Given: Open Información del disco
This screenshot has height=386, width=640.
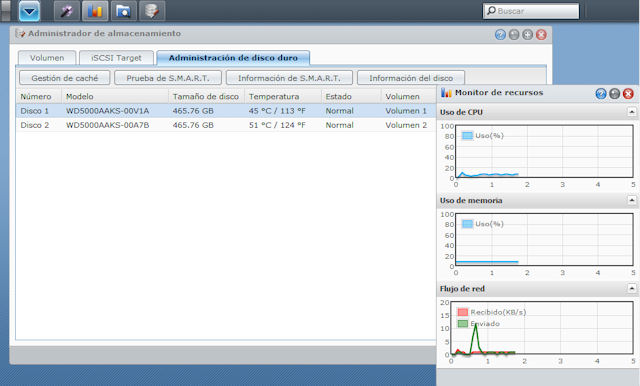Looking at the screenshot, I should point(411,78).
